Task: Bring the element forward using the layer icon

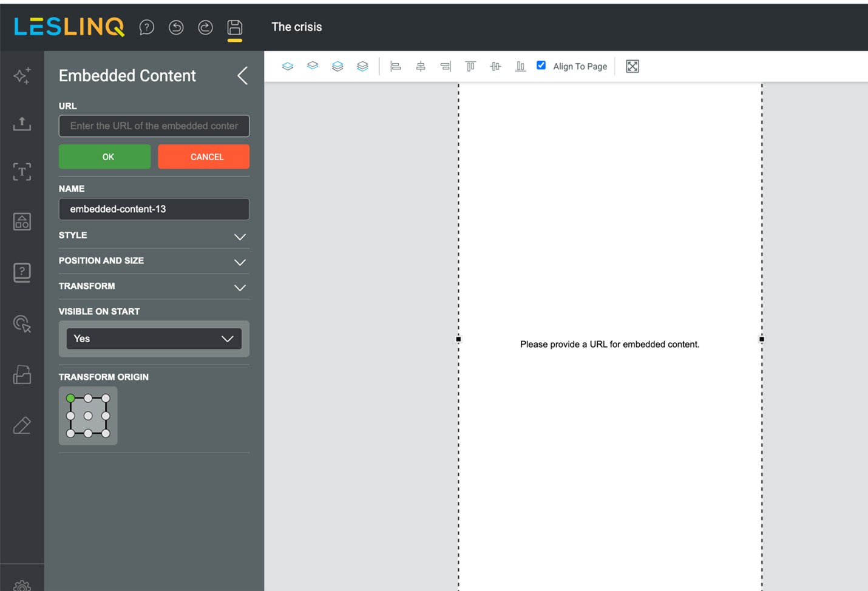Action: coord(288,66)
